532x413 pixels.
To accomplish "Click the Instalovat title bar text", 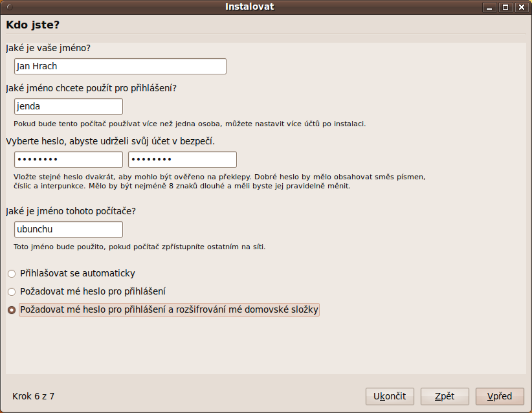I will [x=250, y=6].
